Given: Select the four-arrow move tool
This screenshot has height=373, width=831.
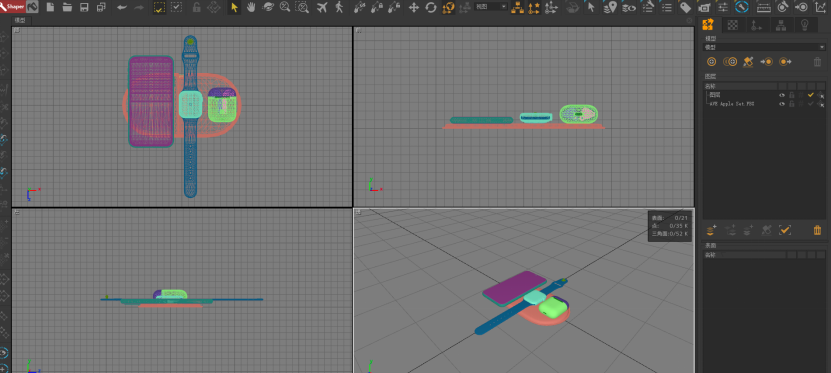Looking at the screenshot, I should click(414, 7).
